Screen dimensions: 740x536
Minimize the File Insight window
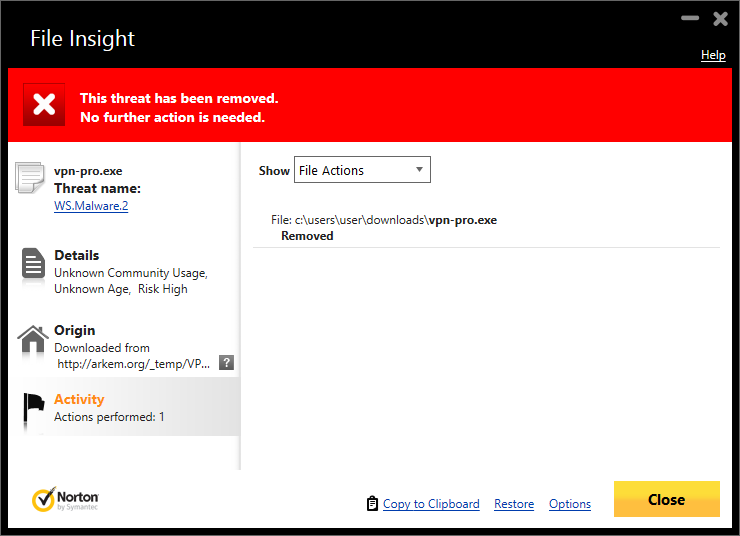click(690, 18)
